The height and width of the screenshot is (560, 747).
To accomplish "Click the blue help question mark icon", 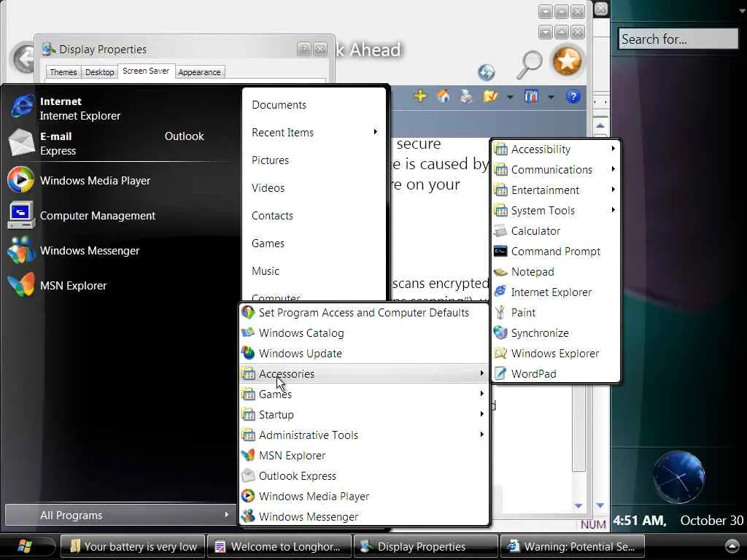I will 573,97.
